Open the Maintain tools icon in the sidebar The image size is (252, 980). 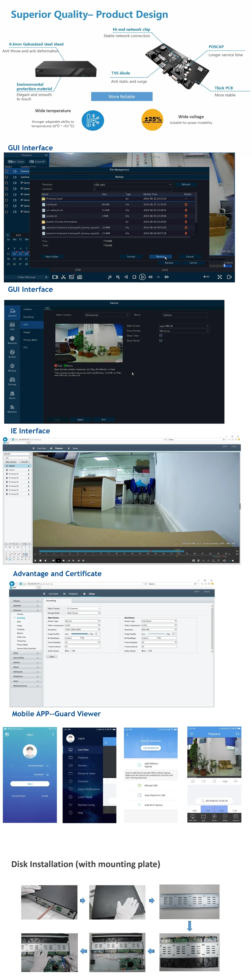(12, 407)
